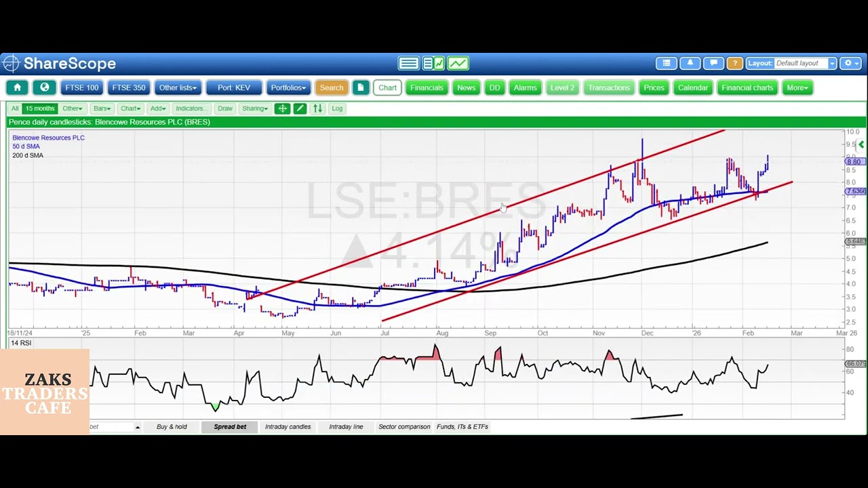The height and width of the screenshot is (488, 868).
Task: Open the News tab
Action: 466,87
